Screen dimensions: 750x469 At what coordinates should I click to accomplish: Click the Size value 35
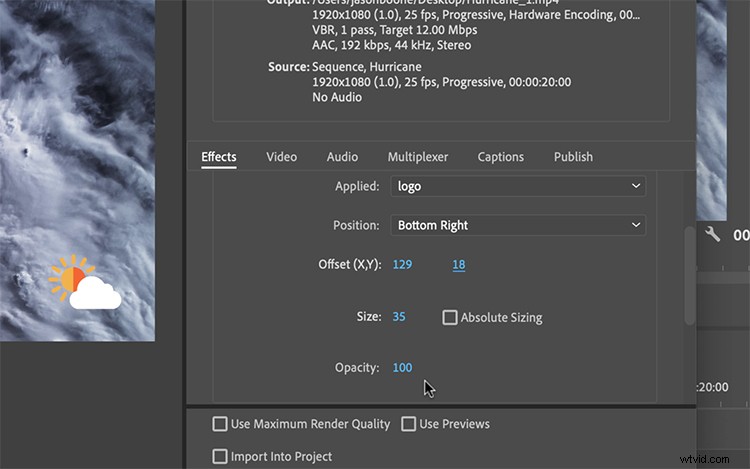tap(398, 316)
